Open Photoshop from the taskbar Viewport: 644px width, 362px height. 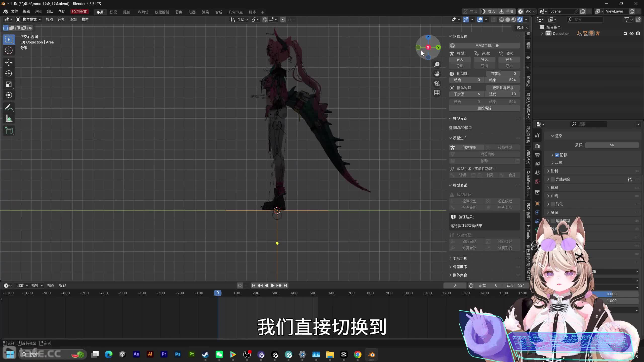pos(178,354)
